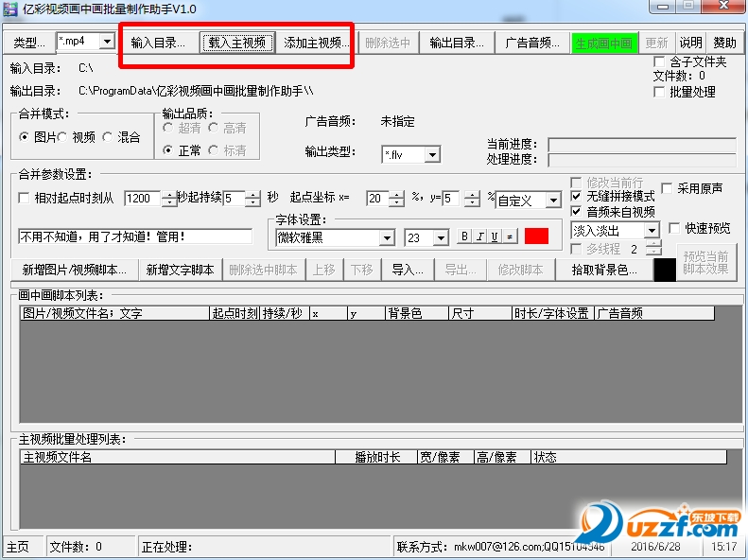Image resolution: width=748 pixels, height=560 pixels.
Task: Check 相对起点时刻从 option
Action: tap(66, 198)
